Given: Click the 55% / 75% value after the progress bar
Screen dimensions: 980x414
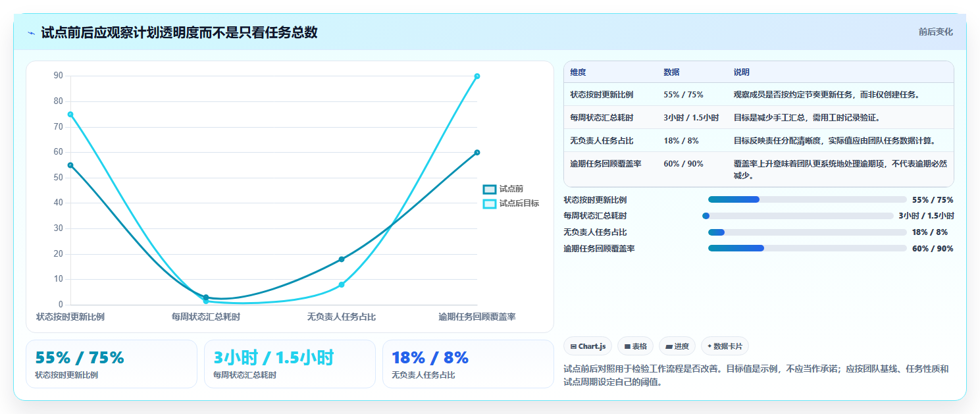Looking at the screenshot, I should click(933, 199).
